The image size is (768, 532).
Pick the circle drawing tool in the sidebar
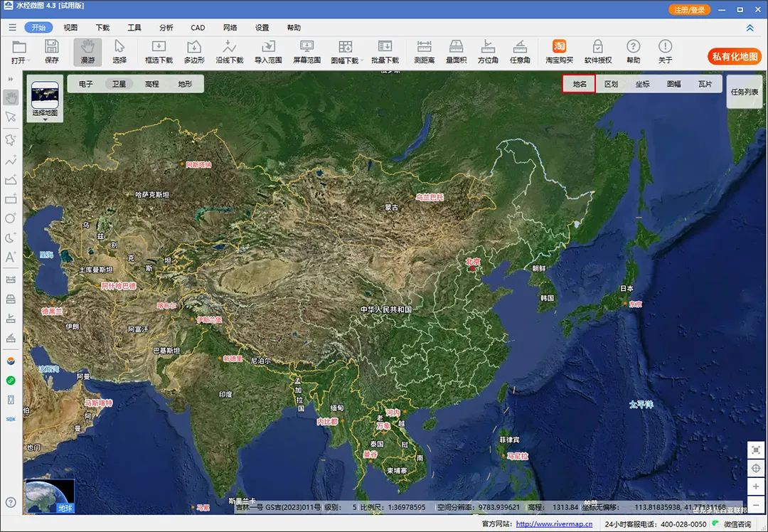click(x=11, y=218)
